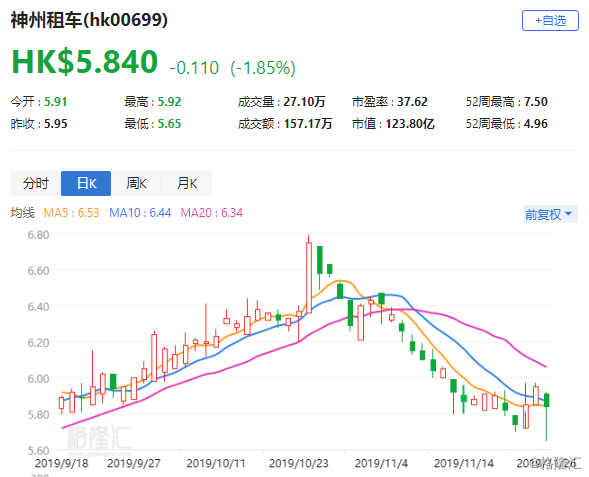Click the 2019/11/14 date axis label
The image size is (589, 477).
coord(464,463)
